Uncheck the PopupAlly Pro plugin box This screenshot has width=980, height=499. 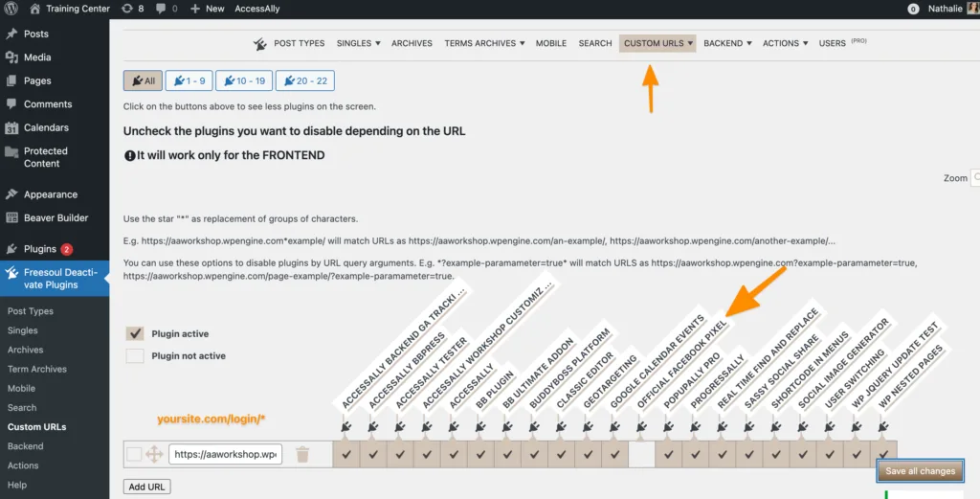tap(668, 455)
